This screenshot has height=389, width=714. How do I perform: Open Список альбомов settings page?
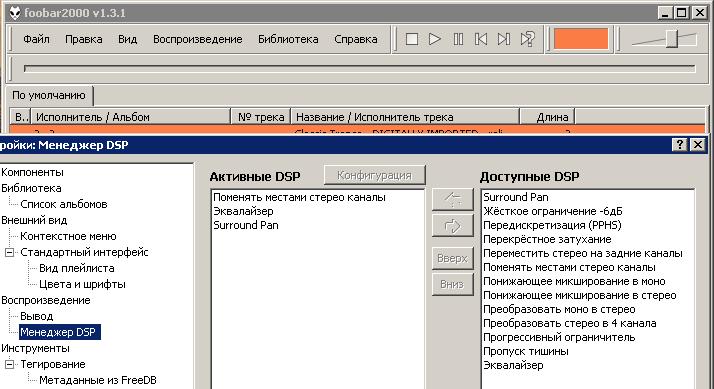click(64, 204)
